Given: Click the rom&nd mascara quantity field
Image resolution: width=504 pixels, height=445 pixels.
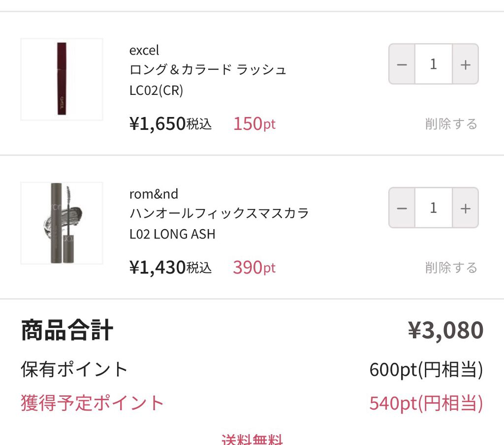Looking at the screenshot, I should click(x=433, y=208).
